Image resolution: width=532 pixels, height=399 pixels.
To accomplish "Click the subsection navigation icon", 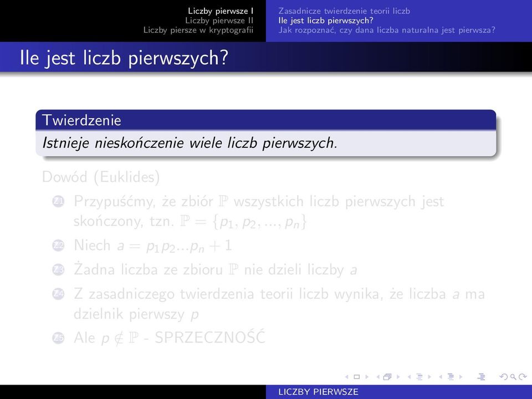I will [x=420, y=377].
